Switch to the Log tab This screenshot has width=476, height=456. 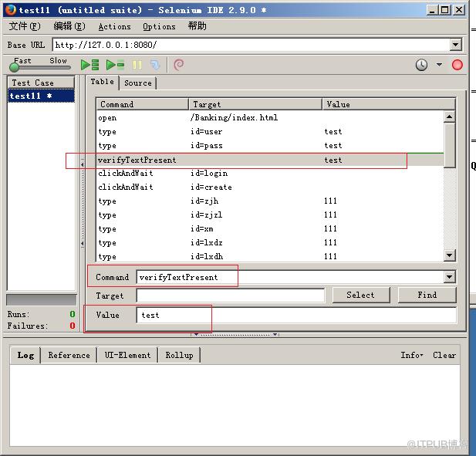pos(25,355)
